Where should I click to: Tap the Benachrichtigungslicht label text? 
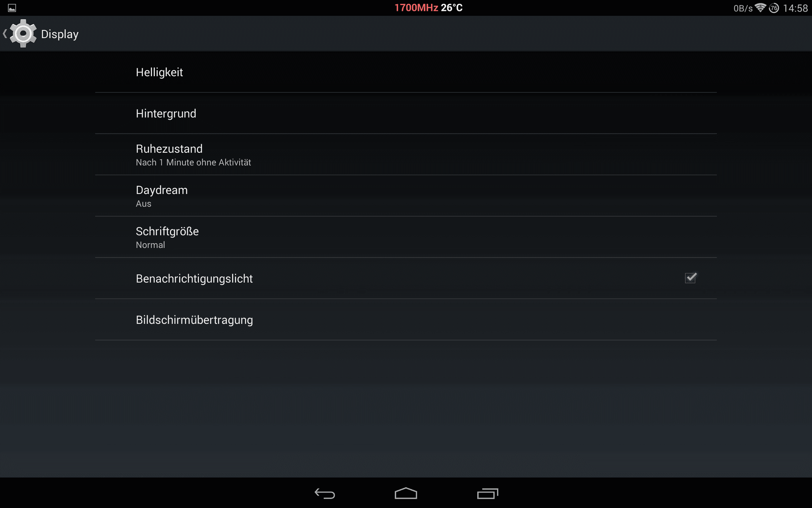point(194,279)
